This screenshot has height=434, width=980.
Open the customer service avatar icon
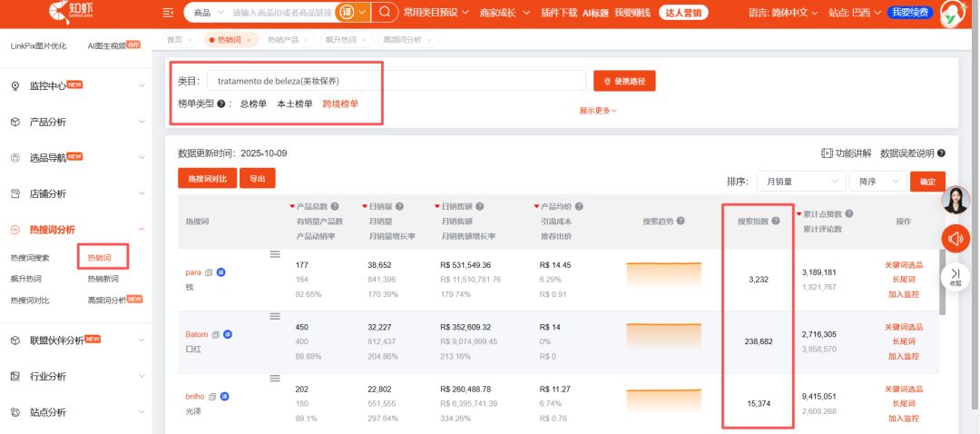pyautogui.click(x=955, y=200)
